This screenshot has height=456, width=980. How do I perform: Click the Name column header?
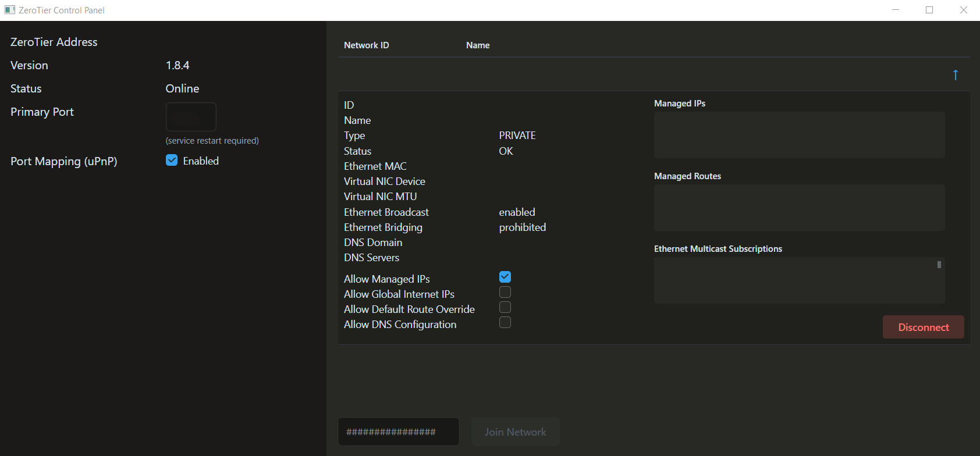(478, 45)
